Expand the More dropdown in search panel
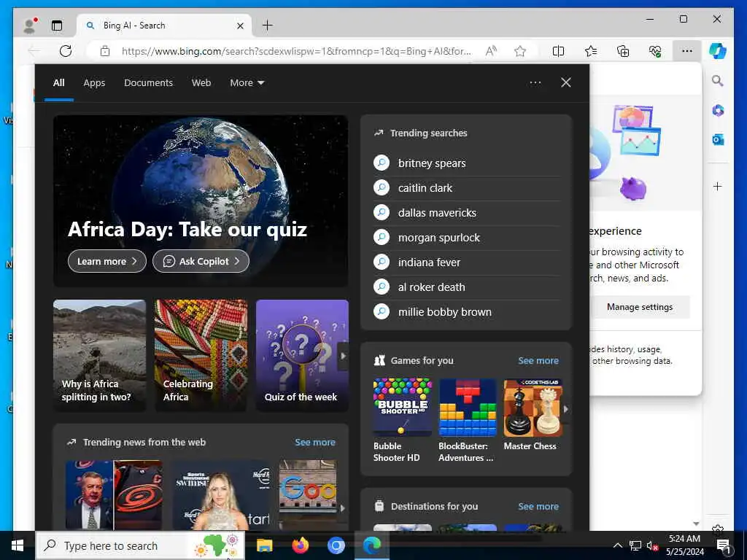Screen dimensions: 747x560 tap(247, 83)
